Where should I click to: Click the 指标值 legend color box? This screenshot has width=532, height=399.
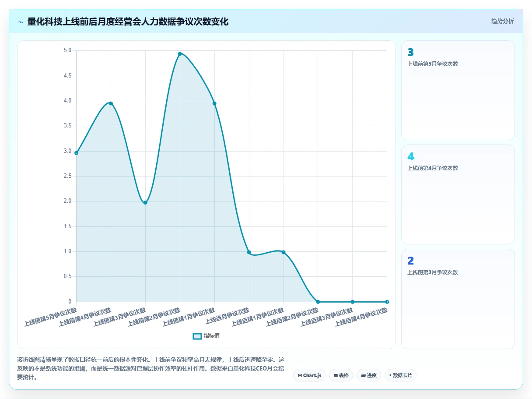(x=197, y=336)
